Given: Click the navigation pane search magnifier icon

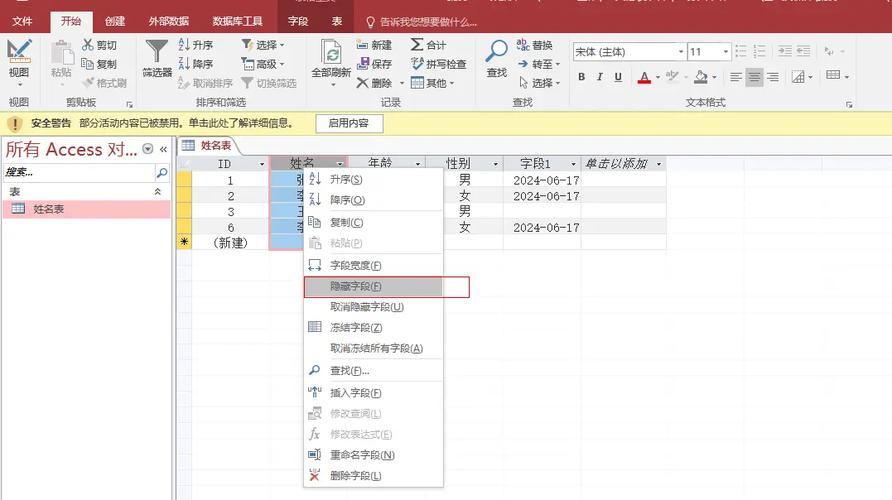Looking at the screenshot, I should click(x=161, y=173).
